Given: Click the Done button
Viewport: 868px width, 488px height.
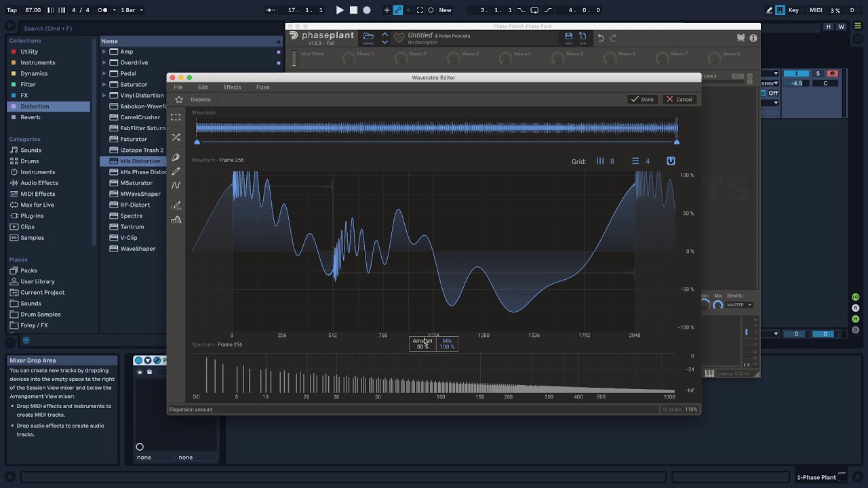Looking at the screenshot, I should click(642, 100).
